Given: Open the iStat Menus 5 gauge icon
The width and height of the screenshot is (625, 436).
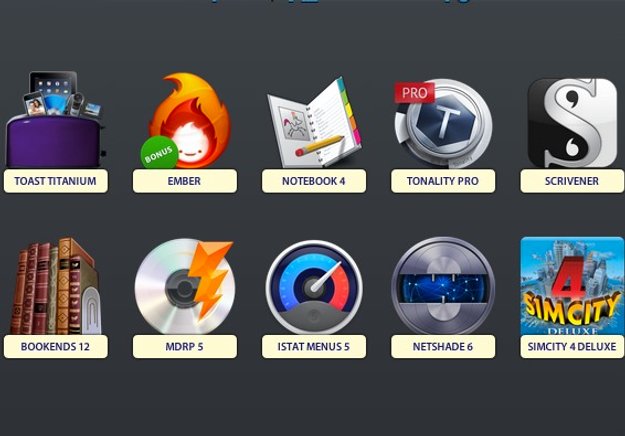Looking at the screenshot, I should pyautogui.click(x=314, y=287).
